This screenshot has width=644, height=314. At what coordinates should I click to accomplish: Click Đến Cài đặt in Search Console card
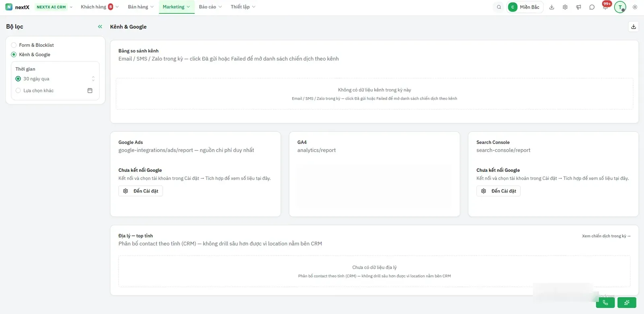tap(498, 191)
